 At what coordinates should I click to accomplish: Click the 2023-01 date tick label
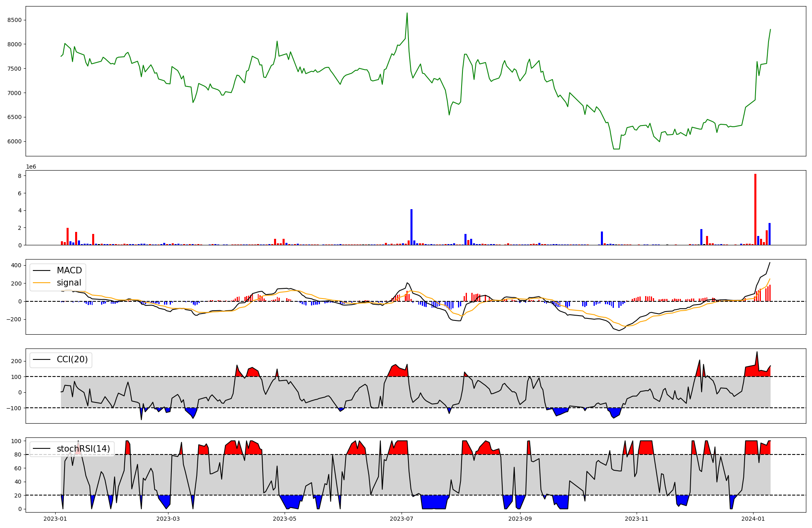(55, 519)
